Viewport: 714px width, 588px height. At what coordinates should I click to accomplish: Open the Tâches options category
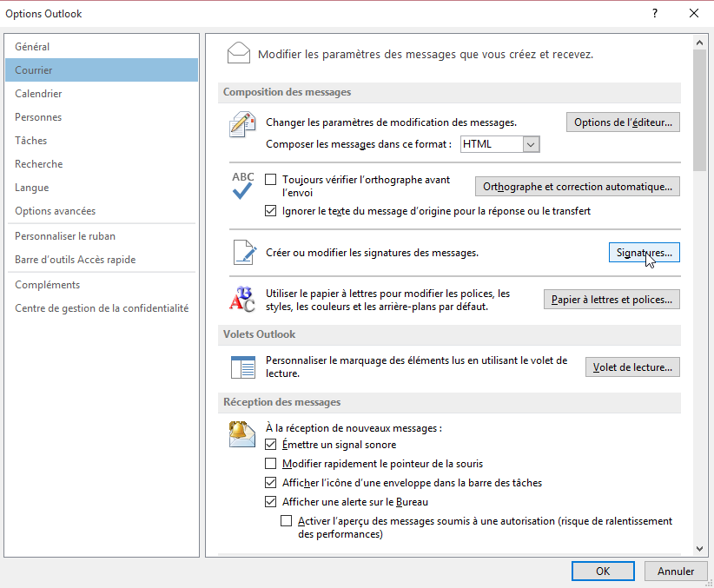(102, 141)
